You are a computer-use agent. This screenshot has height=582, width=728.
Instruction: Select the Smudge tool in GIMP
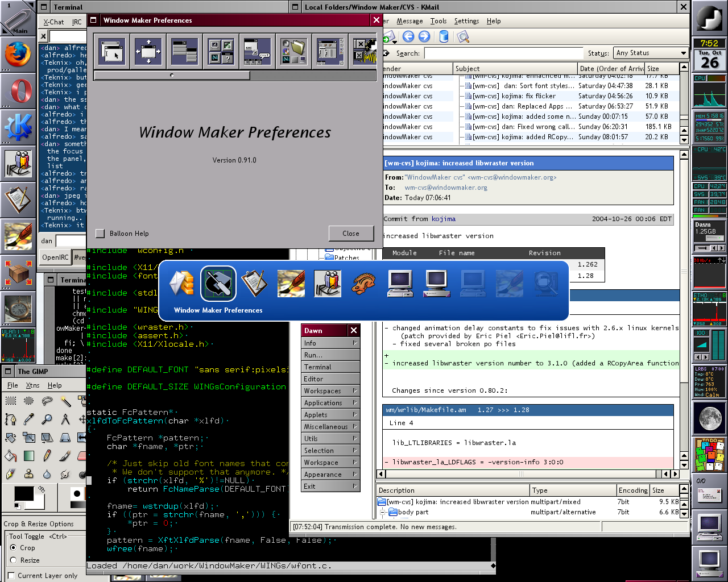point(65,474)
